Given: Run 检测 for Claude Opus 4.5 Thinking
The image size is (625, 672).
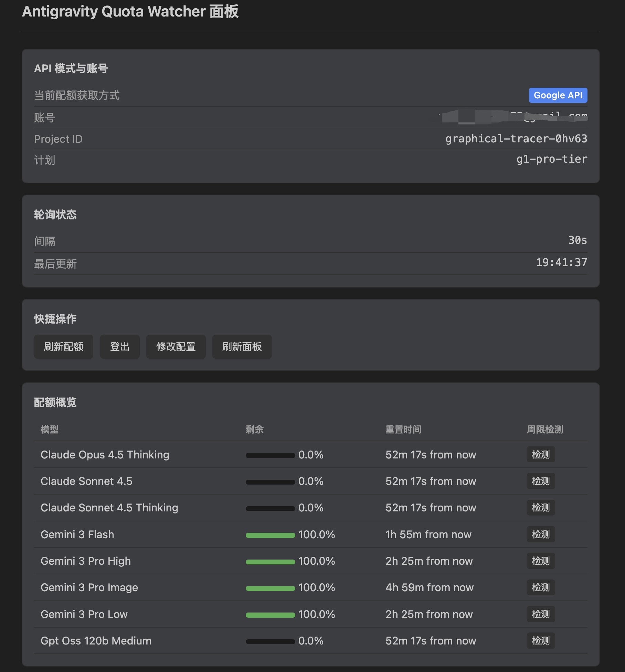Looking at the screenshot, I should [x=541, y=455].
